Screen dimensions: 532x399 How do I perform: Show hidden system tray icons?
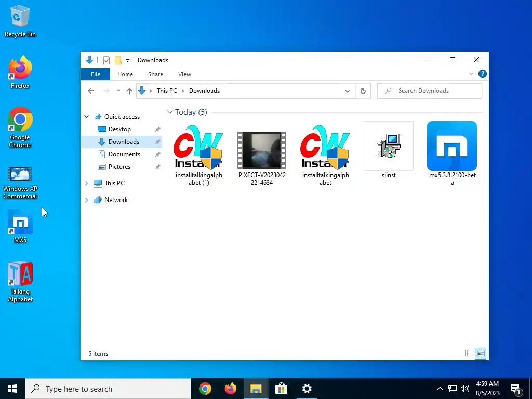440,389
